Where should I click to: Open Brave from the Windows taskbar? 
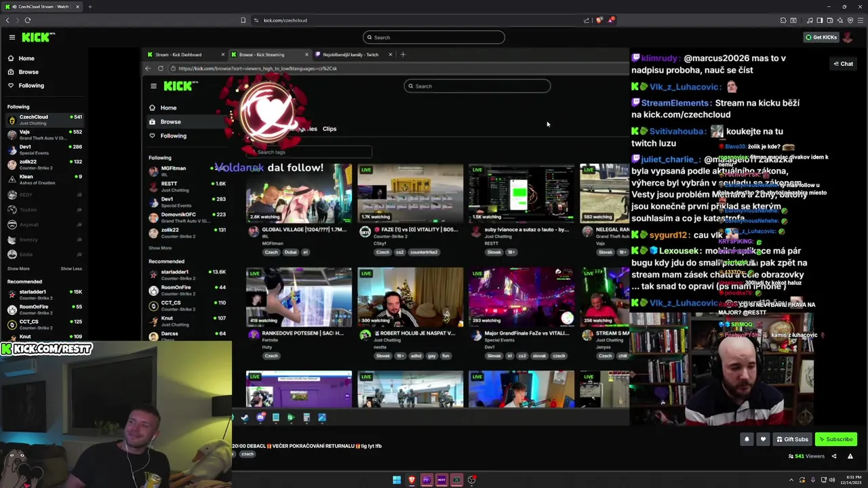click(412, 480)
